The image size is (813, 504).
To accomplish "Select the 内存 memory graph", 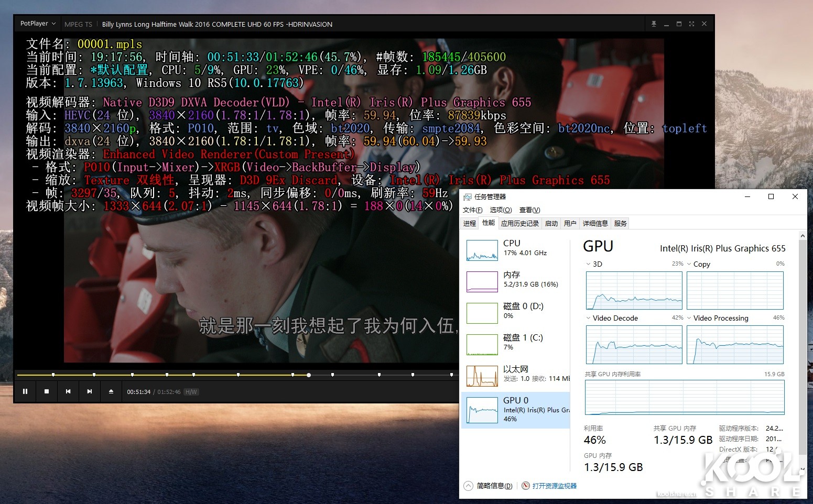I will (x=481, y=281).
